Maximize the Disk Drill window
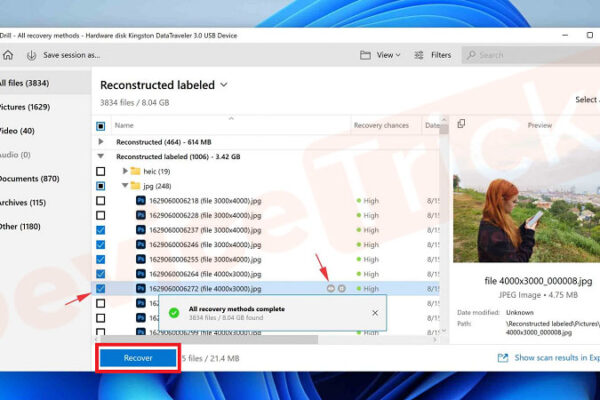The height and width of the screenshot is (400, 600). [x=590, y=35]
